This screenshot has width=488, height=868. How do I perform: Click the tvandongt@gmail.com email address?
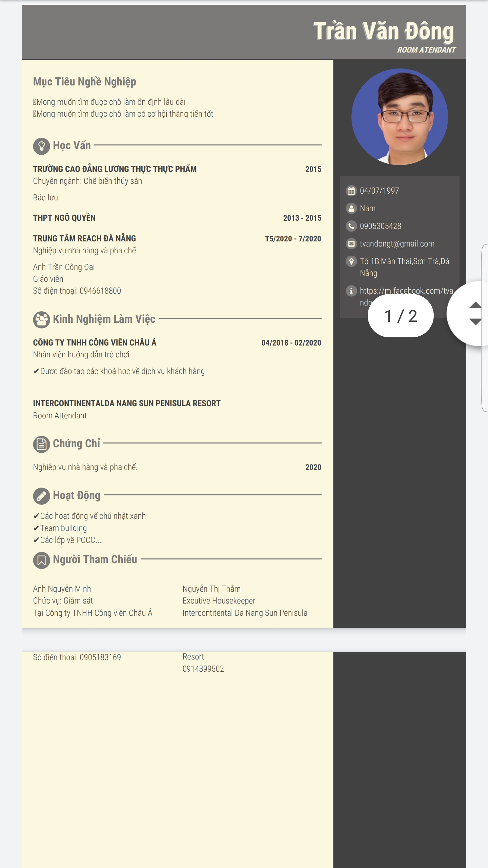pos(397,243)
